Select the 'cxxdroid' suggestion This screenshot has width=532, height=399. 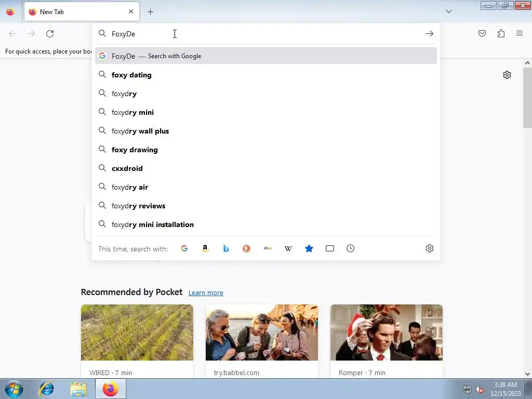click(x=265, y=168)
